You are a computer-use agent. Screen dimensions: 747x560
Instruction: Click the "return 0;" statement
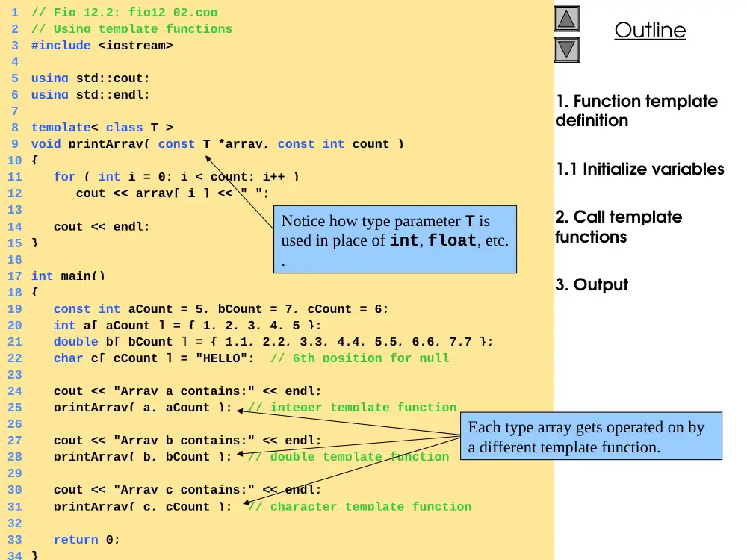[x=87, y=540]
